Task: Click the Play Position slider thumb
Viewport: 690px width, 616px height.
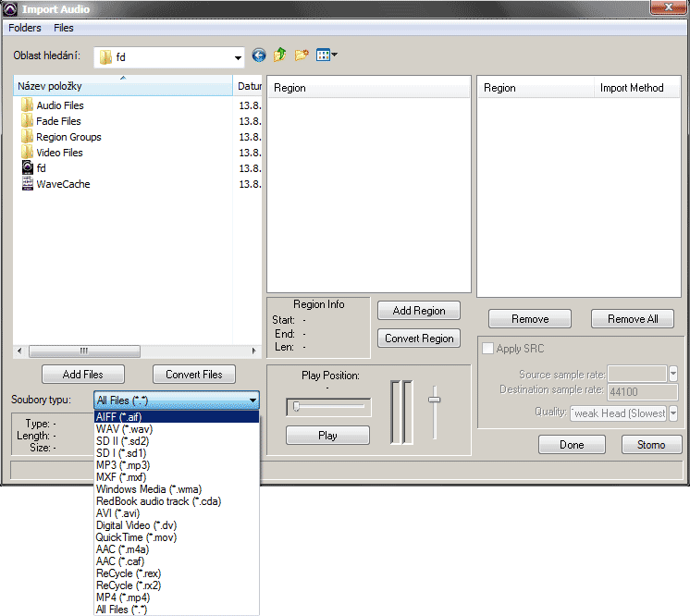Action: point(296,406)
